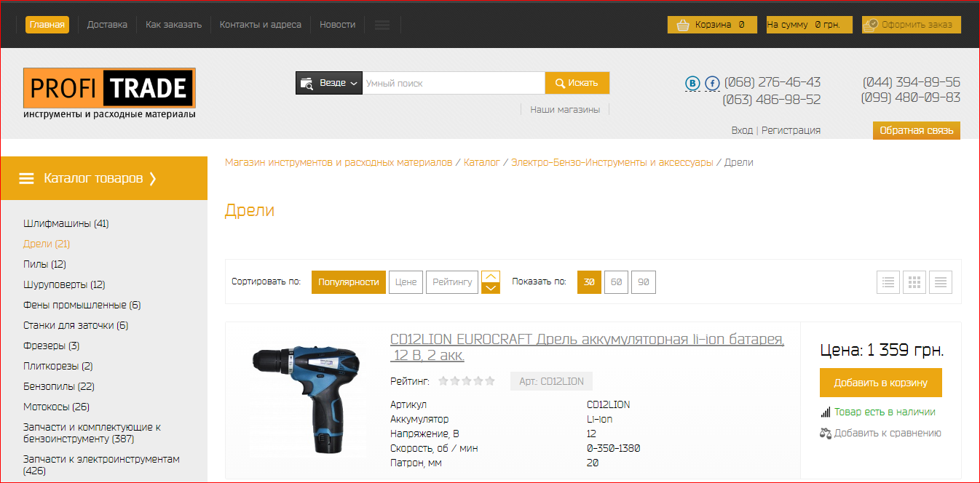Click the Искать search button
980x483 pixels.
point(577,83)
